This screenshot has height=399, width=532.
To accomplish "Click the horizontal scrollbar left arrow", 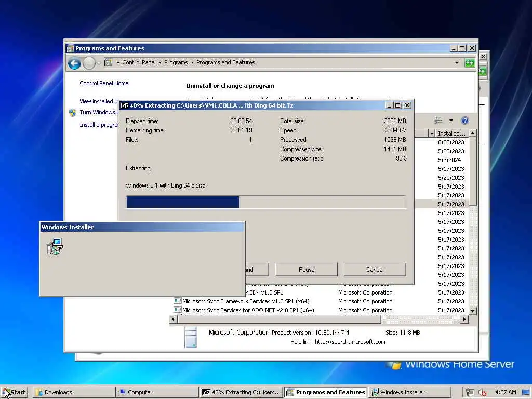I will coord(174,320).
